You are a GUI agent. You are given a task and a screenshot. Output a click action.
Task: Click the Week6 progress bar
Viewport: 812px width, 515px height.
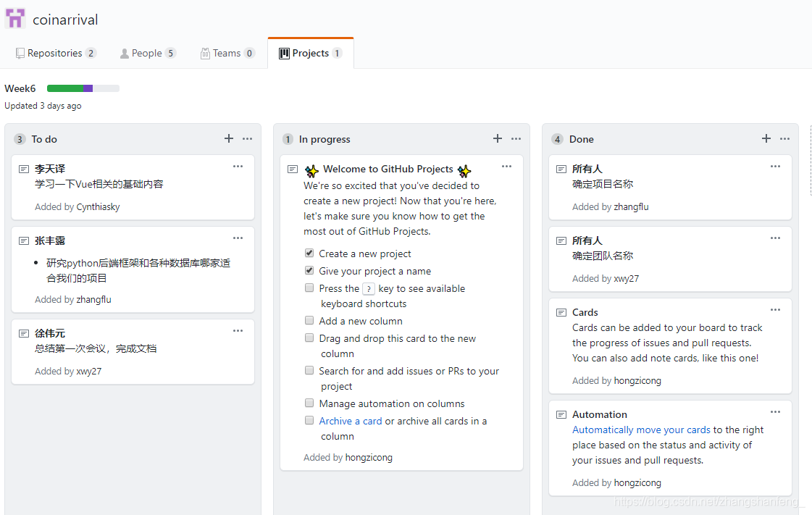tap(83, 88)
